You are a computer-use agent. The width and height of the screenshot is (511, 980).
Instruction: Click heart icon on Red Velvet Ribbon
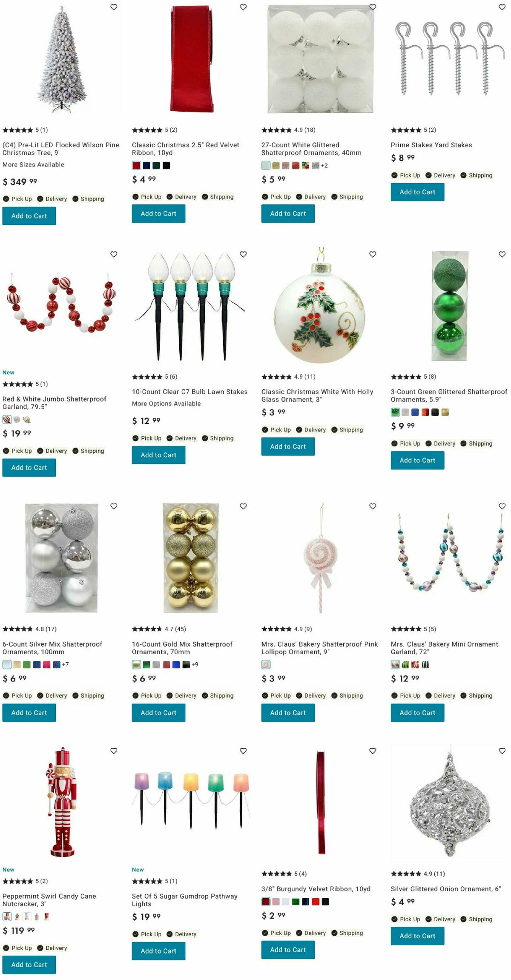243,7
